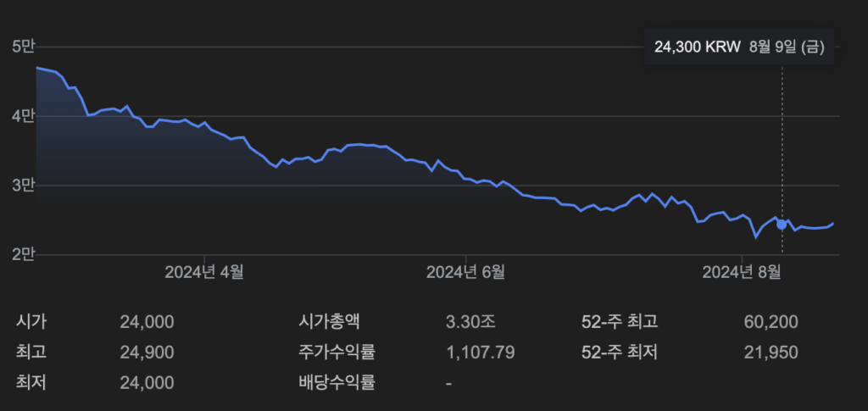Click the 시가 label
The height and width of the screenshot is (411, 868).
click(31, 322)
